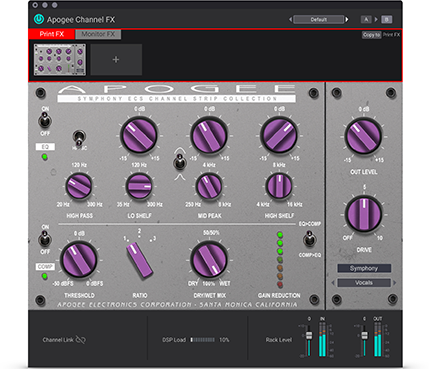Click the EQ label button

click(x=45, y=147)
